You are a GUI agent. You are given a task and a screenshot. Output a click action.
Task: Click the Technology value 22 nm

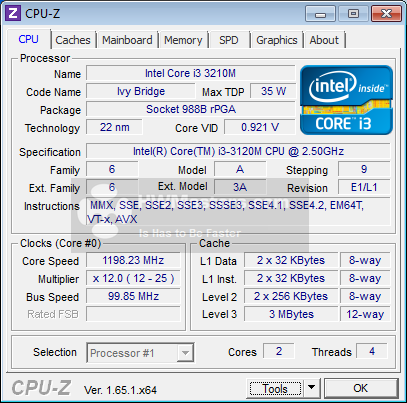pos(114,127)
